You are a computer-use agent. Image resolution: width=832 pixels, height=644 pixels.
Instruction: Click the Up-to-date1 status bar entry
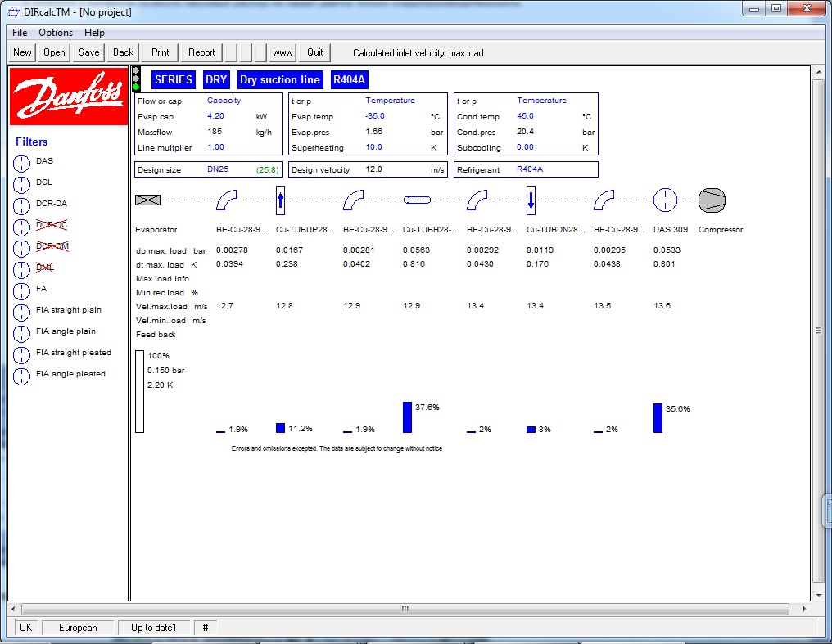pyautogui.click(x=153, y=628)
